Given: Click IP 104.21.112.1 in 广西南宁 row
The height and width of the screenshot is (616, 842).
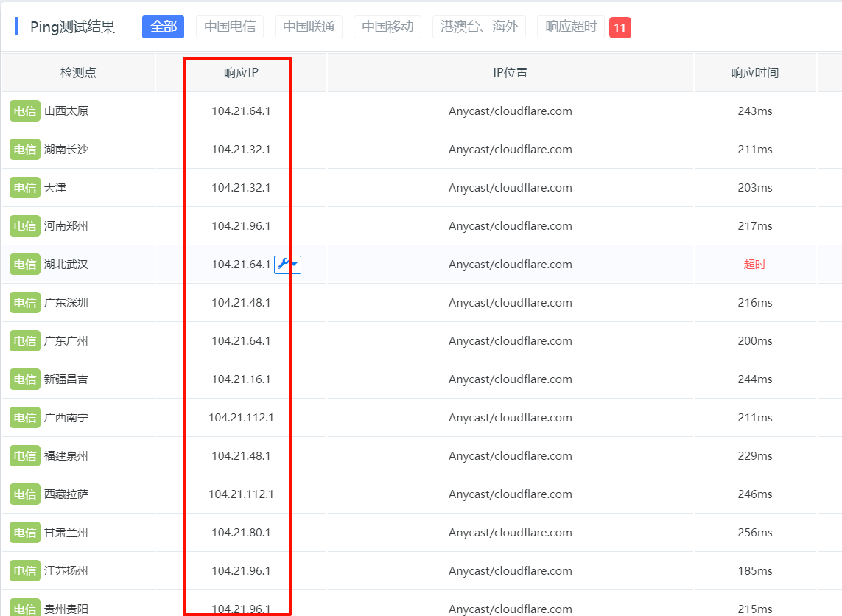Looking at the screenshot, I should click(x=241, y=417).
